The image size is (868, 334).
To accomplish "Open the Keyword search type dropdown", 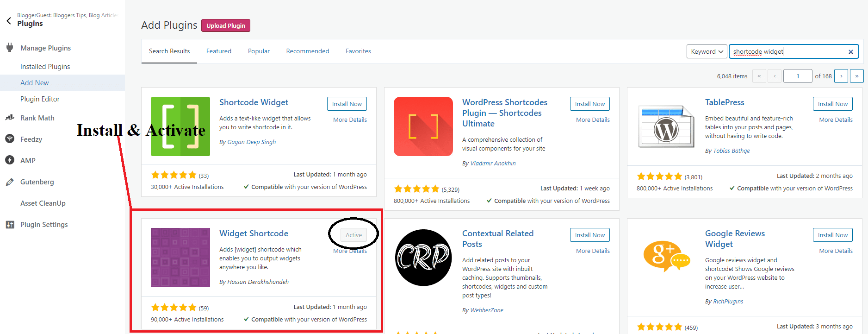I will [707, 51].
